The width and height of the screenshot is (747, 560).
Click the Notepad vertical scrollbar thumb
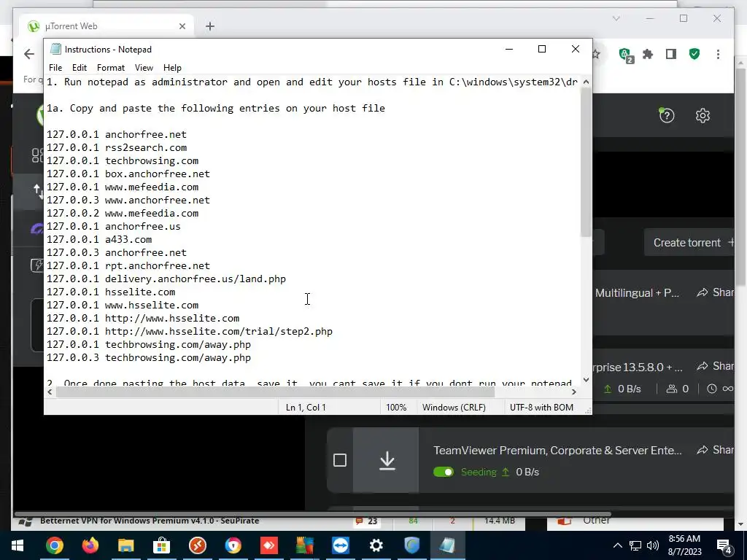pos(586,162)
